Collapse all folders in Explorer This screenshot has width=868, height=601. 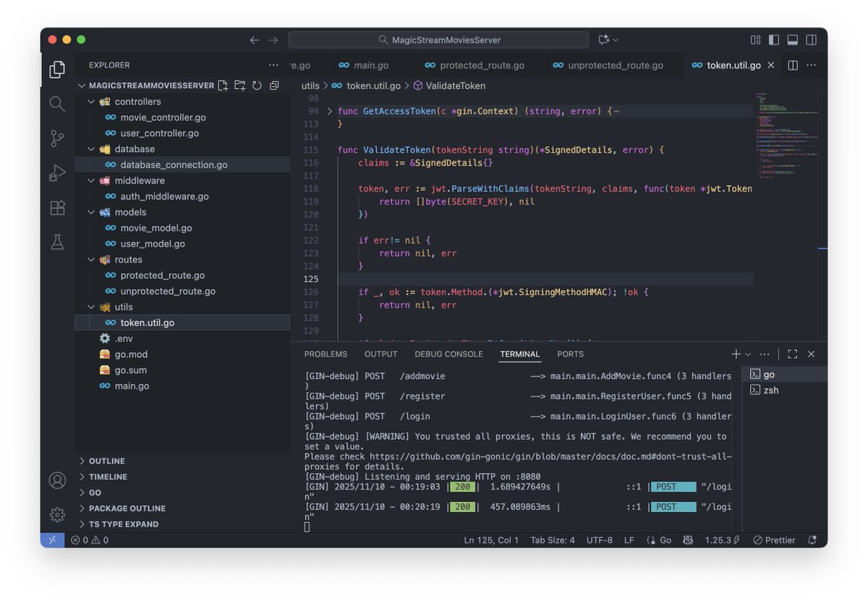[274, 85]
